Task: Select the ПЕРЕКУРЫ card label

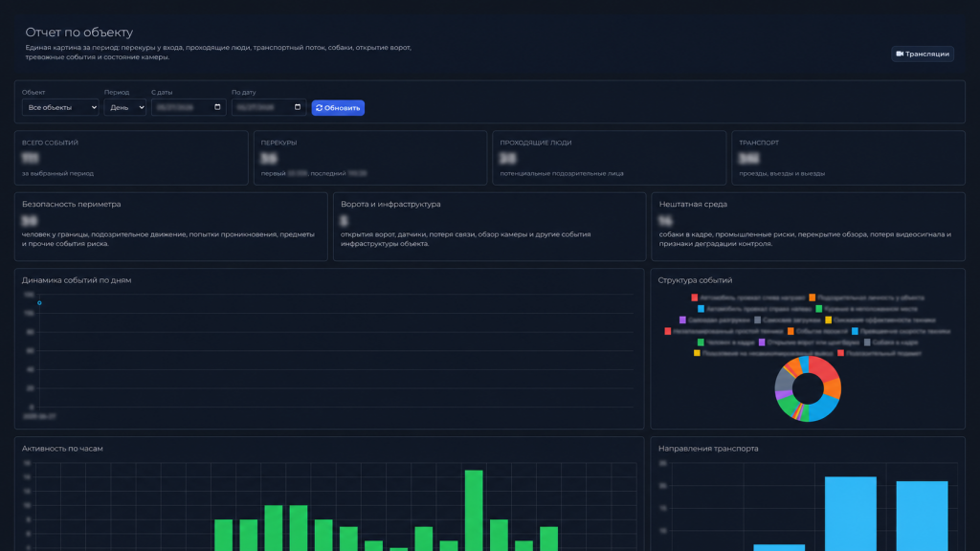Action: [278, 143]
